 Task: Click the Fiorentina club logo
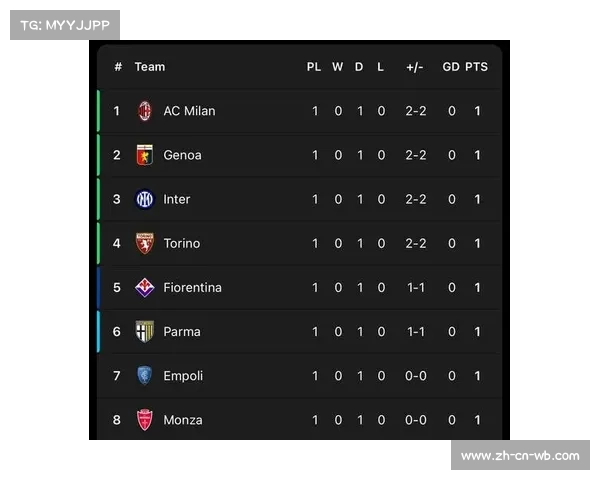145,287
